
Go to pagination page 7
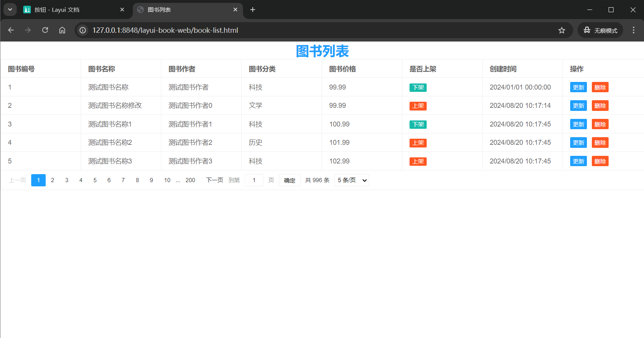pyautogui.click(x=123, y=180)
